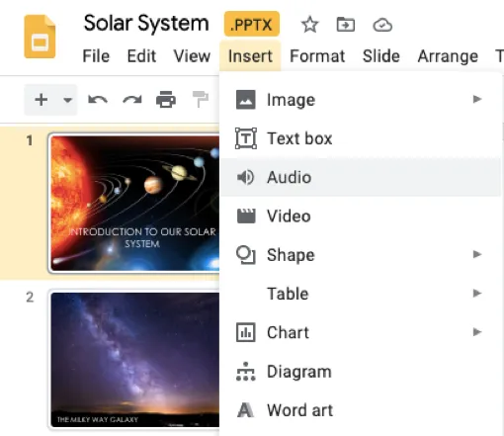The height and width of the screenshot is (436, 504).
Task: Star the Solar System presentation
Action: point(309,25)
